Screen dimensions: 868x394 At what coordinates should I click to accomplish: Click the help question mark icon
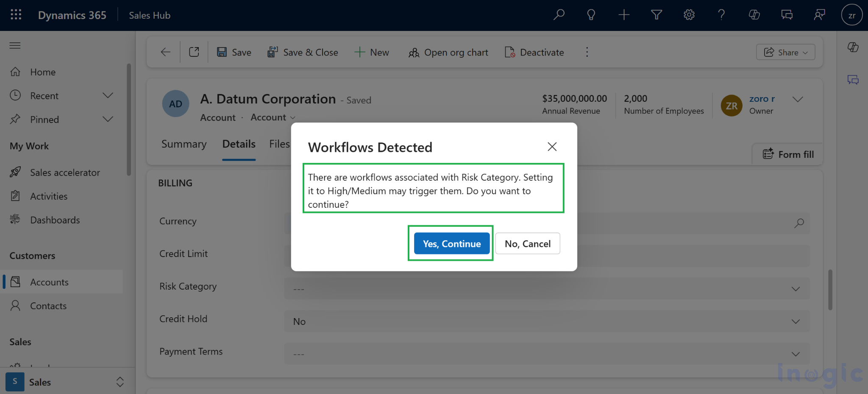[x=721, y=15]
